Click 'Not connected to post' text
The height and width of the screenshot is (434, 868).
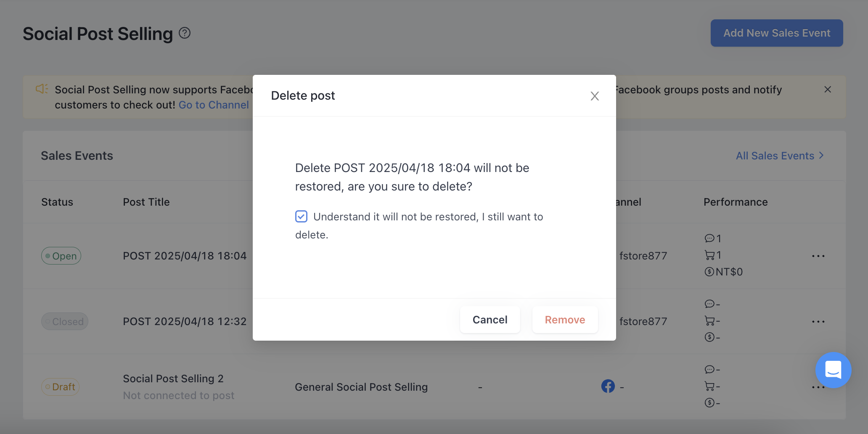click(179, 395)
